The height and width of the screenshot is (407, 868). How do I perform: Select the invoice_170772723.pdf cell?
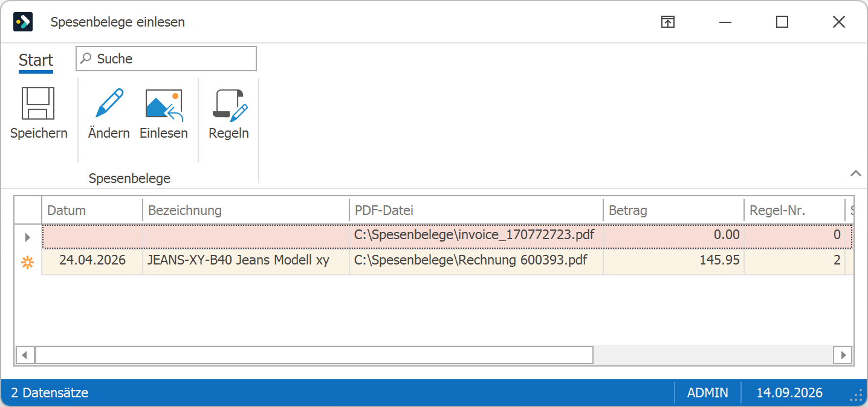click(x=476, y=236)
